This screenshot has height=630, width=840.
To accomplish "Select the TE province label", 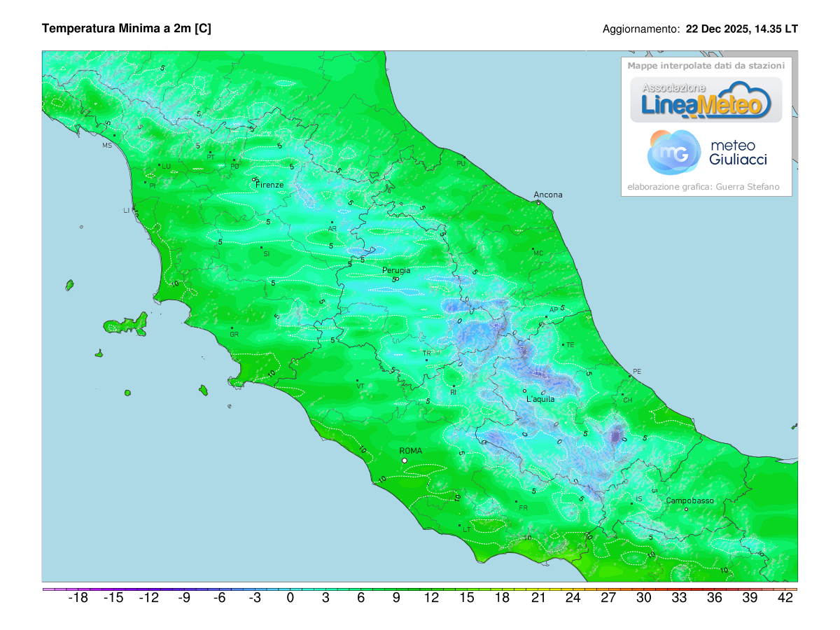I will tap(570, 344).
